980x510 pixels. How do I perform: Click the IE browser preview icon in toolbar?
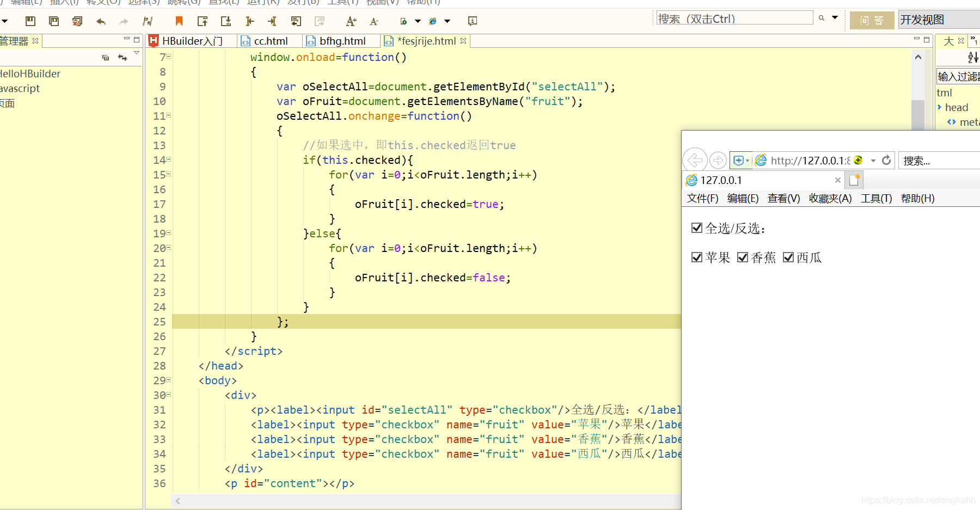pyautogui.click(x=433, y=21)
